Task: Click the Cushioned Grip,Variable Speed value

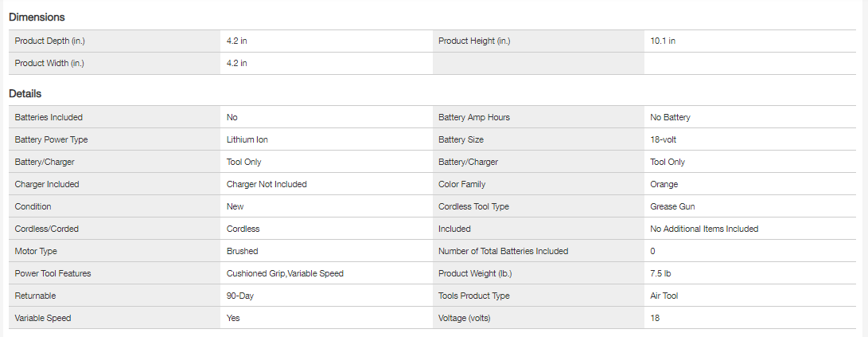Action: [285, 273]
